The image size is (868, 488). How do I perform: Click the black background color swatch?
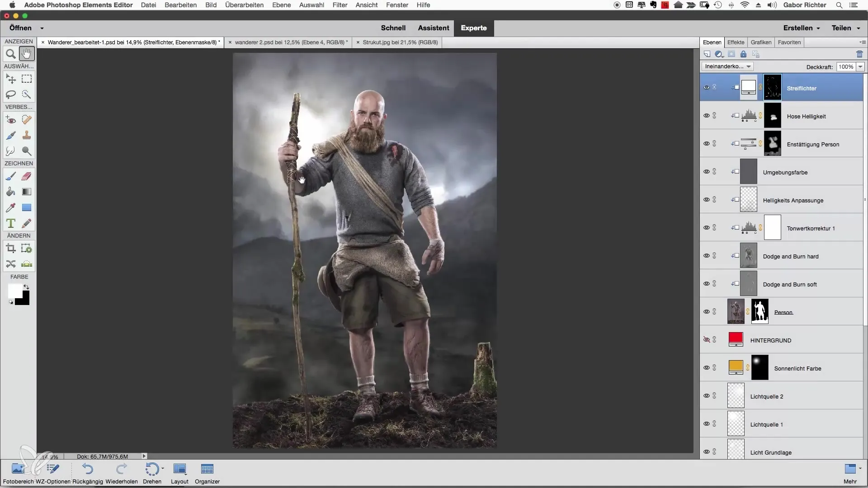coord(25,301)
